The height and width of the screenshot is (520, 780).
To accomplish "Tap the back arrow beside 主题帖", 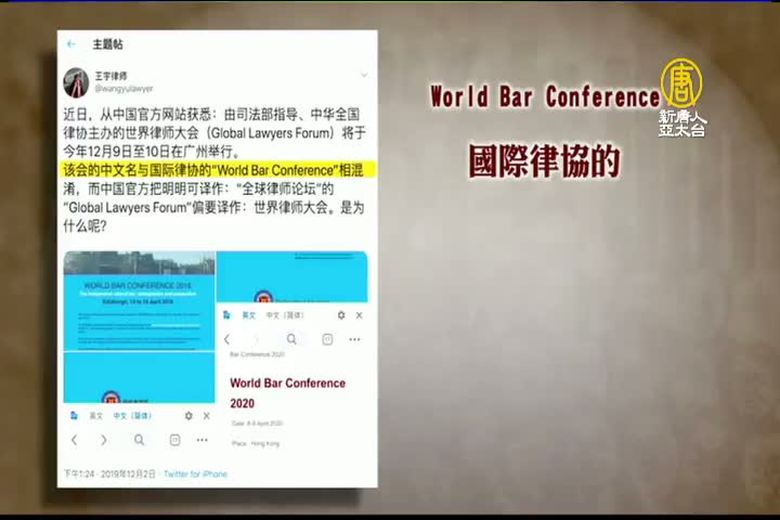I will (x=71, y=44).
